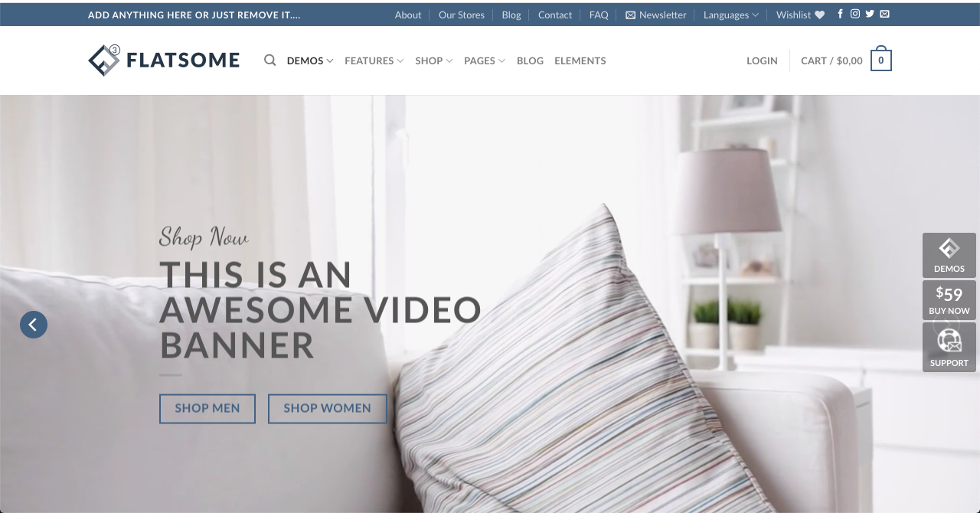
Task: Open the Elements menu item
Action: [x=580, y=60]
